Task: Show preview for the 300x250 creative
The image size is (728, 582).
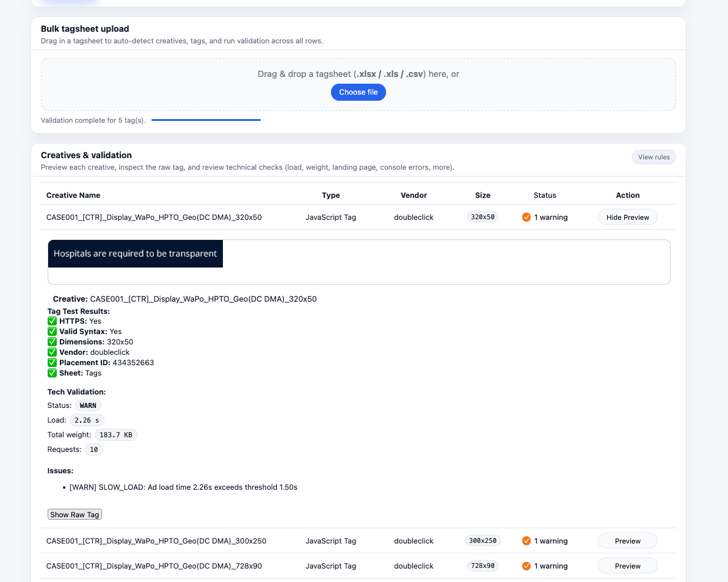Action: [x=627, y=540]
